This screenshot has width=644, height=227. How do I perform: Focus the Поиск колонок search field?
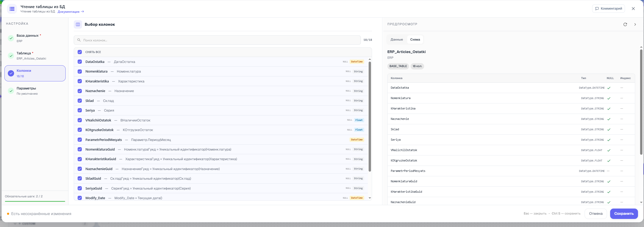pos(217,40)
